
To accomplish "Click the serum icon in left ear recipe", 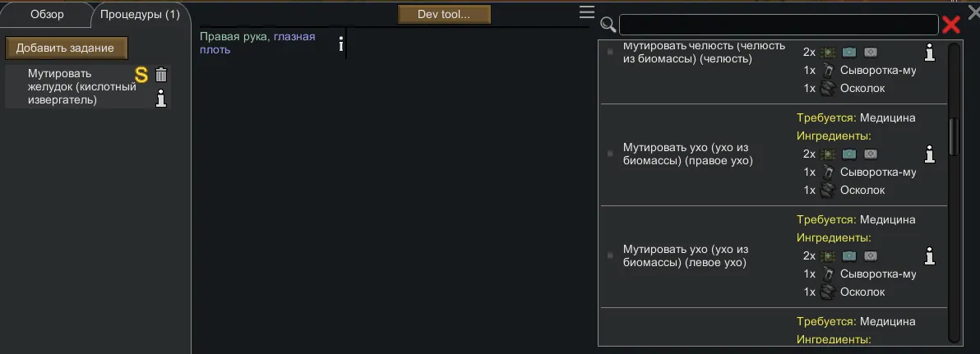I will point(828,274).
